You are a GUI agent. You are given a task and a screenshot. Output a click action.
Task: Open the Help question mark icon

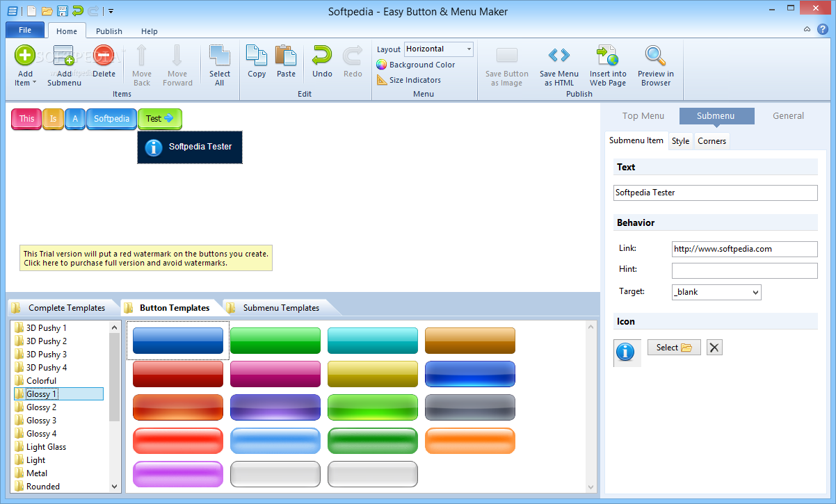(x=822, y=29)
